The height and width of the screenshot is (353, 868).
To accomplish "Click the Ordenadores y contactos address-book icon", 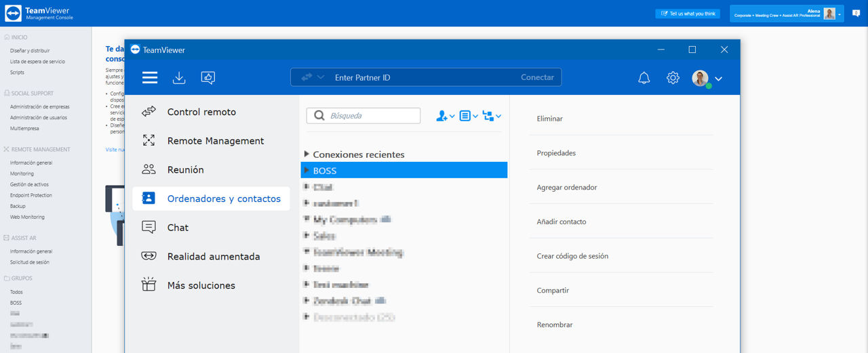I will point(149,199).
